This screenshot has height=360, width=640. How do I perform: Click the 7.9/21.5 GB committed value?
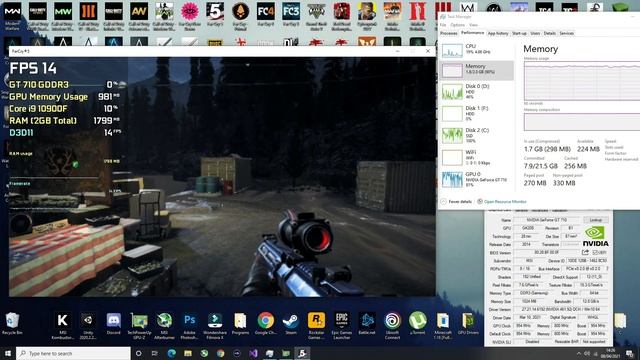(x=540, y=166)
